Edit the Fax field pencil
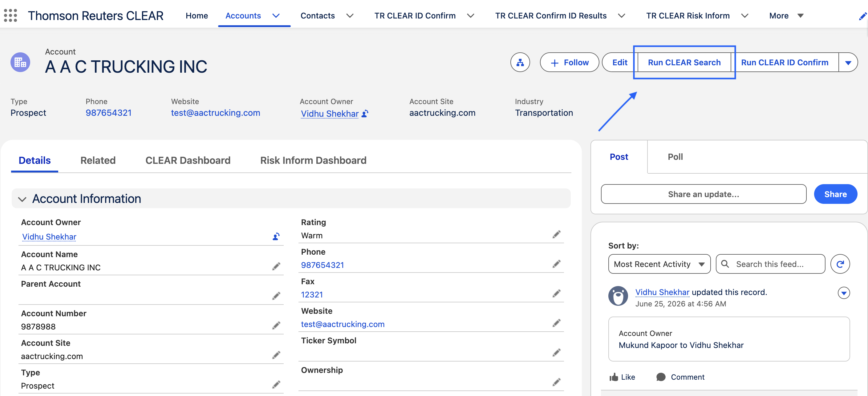The height and width of the screenshot is (396, 868). click(x=556, y=294)
